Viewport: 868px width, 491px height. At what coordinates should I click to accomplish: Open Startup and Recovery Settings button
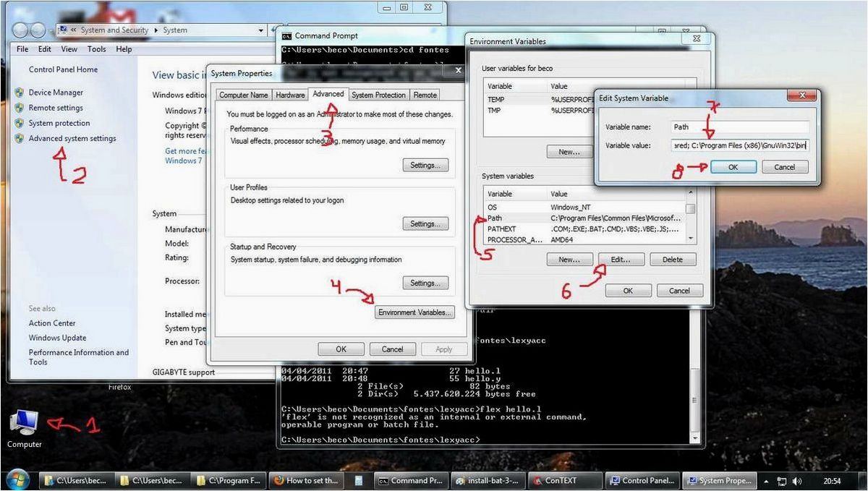tap(425, 283)
